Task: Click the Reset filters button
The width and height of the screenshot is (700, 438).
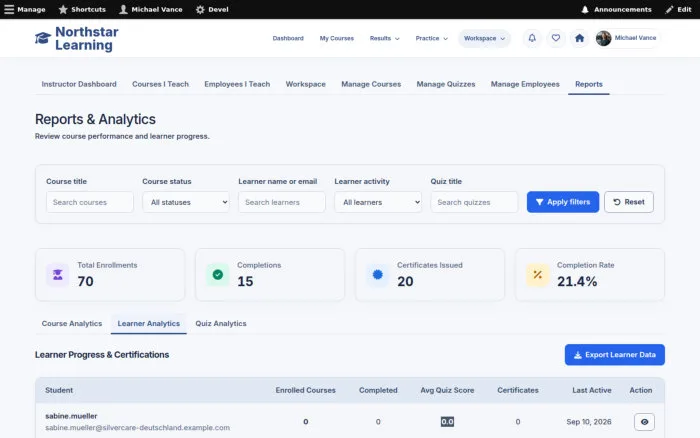Action: click(x=629, y=202)
